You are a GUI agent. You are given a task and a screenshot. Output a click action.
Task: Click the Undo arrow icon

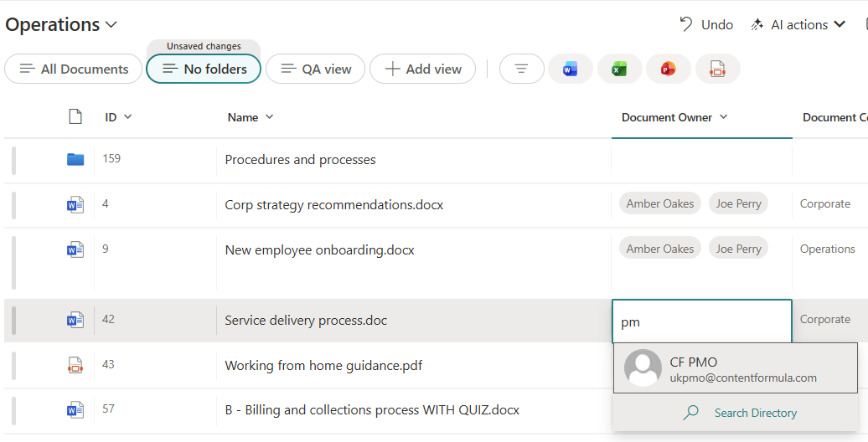pyautogui.click(x=686, y=24)
